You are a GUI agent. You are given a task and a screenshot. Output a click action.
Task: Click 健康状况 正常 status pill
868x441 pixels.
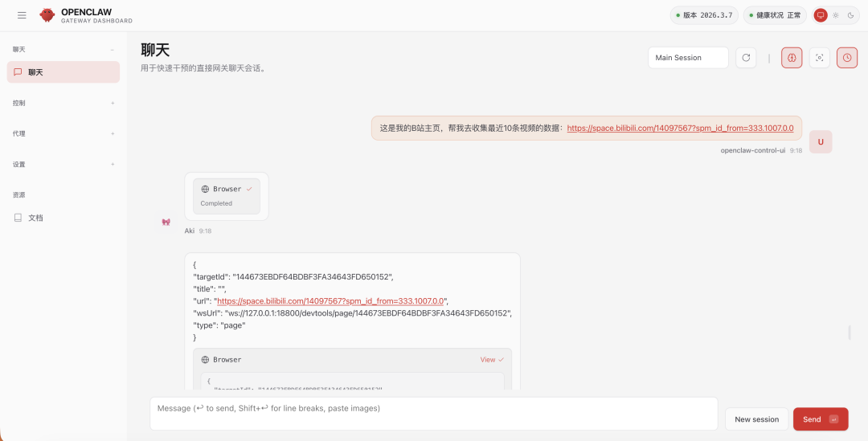(775, 15)
